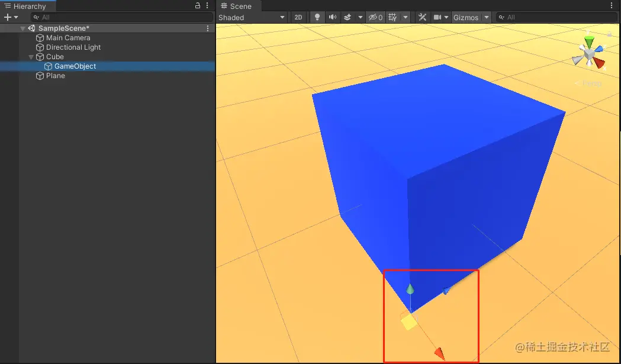Select the Cube object in Hierarchy
The height and width of the screenshot is (364, 621).
tap(54, 57)
